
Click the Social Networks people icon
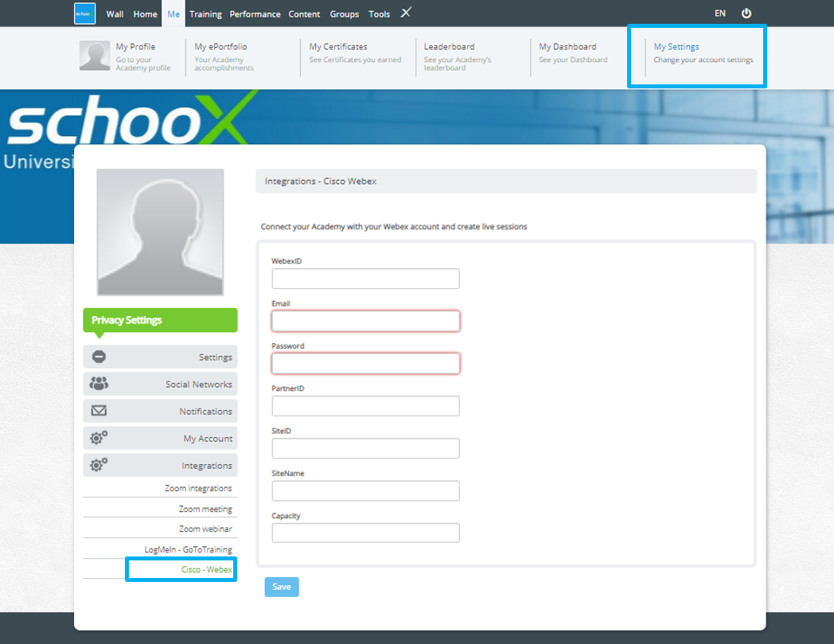pos(99,383)
